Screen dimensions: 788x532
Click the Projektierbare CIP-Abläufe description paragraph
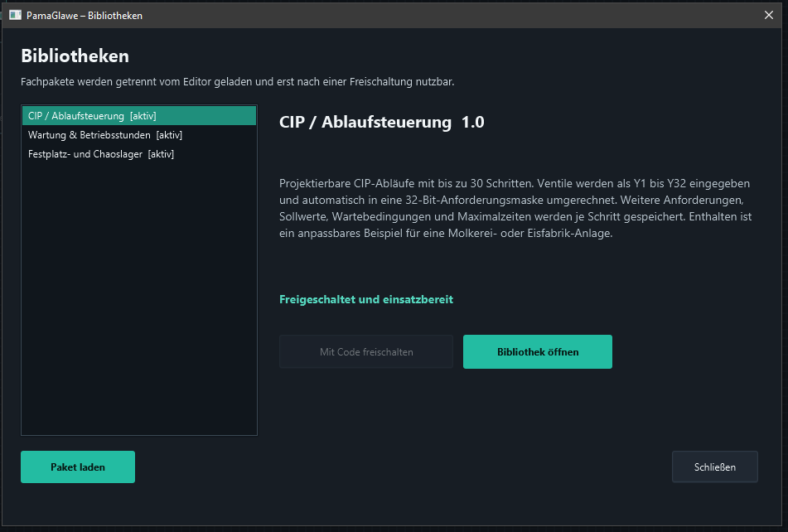coord(515,208)
